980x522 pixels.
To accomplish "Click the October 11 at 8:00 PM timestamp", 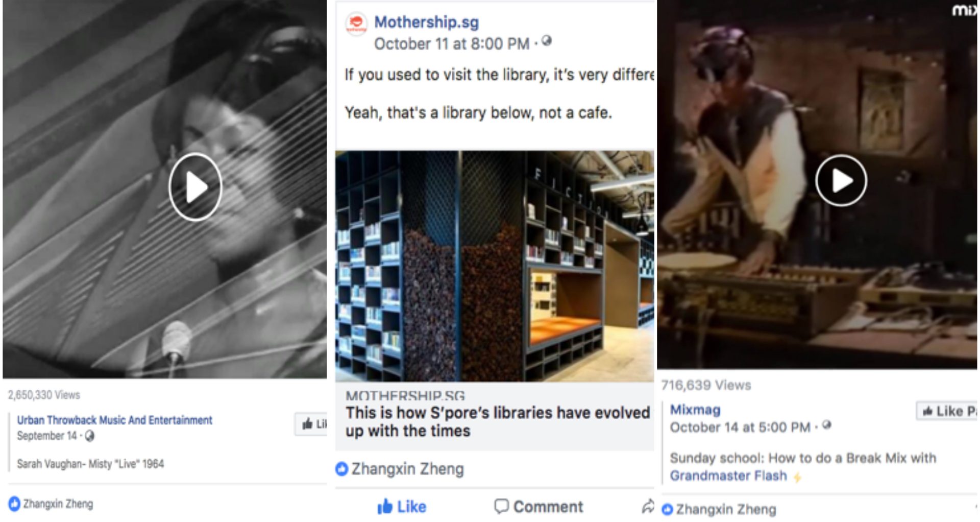I will (x=452, y=44).
